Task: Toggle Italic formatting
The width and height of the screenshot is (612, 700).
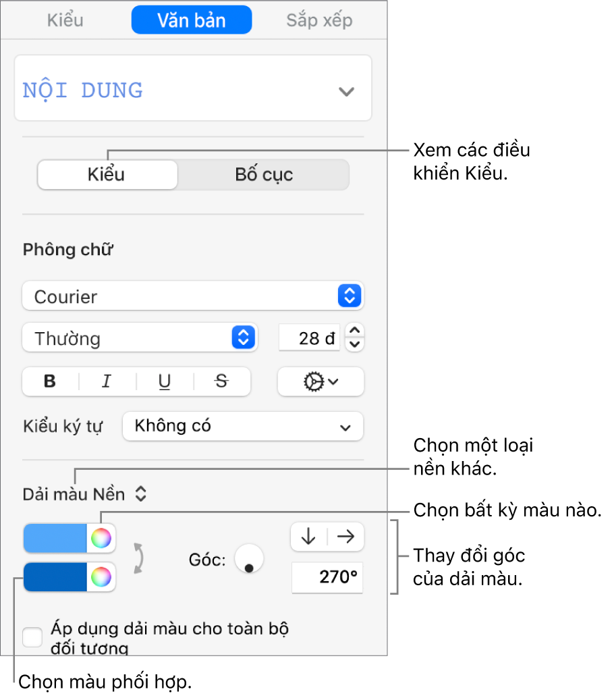Action: tap(107, 381)
